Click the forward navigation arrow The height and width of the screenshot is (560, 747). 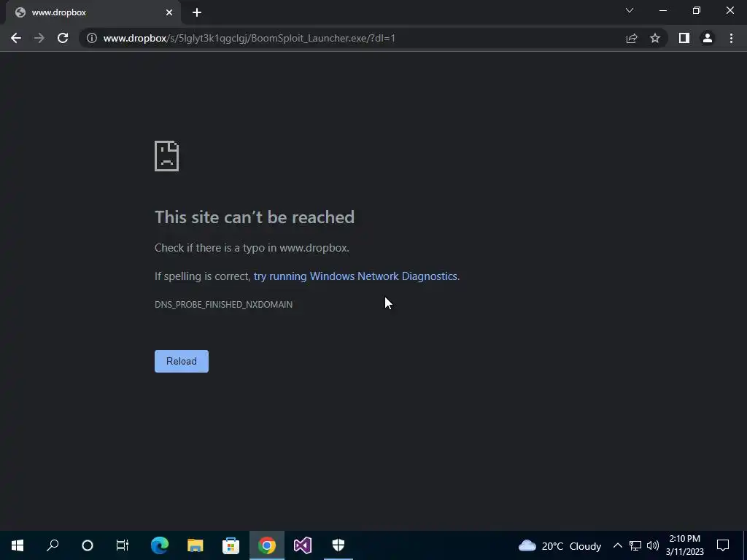coord(39,38)
